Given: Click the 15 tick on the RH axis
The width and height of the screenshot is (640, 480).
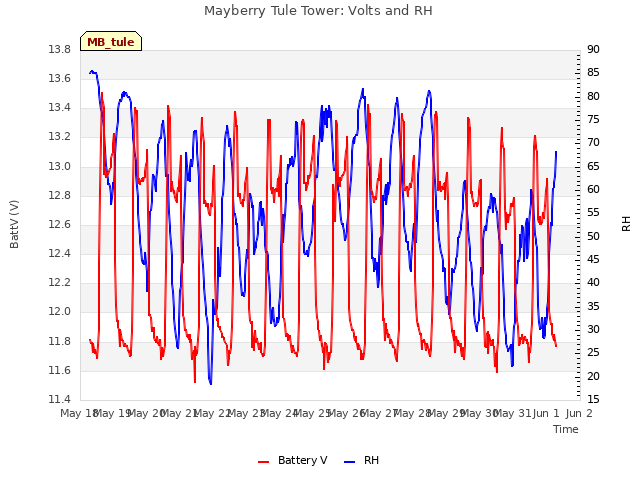Looking at the screenshot, I should click(593, 399).
